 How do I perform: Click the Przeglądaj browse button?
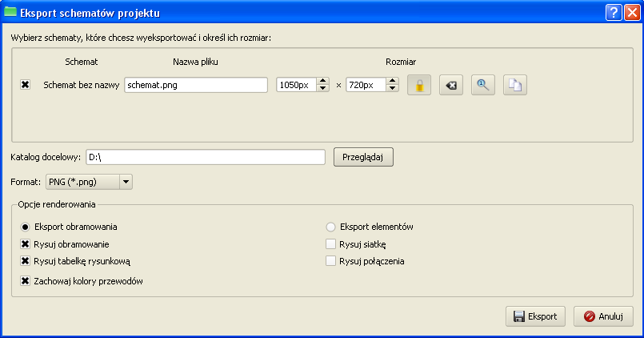click(363, 157)
